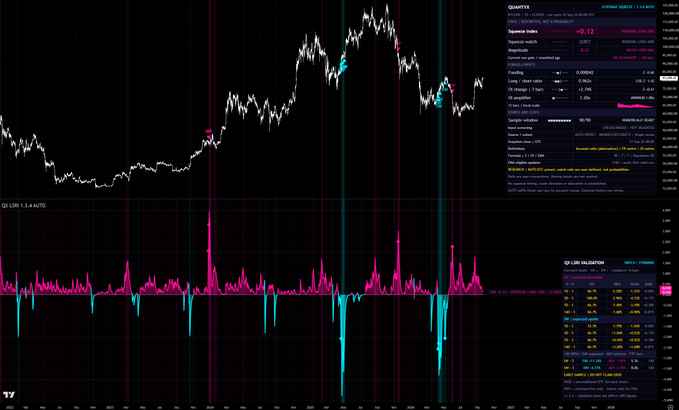Click LEVERAGE SQUEEZE 1.3.4 AUTO header text
This screenshot has height=410, width=679.
coord(628,7)
